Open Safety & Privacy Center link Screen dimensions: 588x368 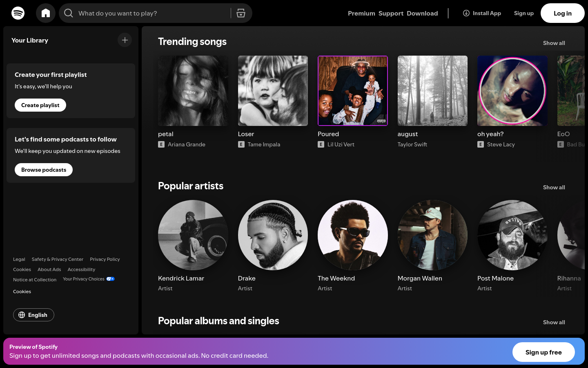pos(58,259)
